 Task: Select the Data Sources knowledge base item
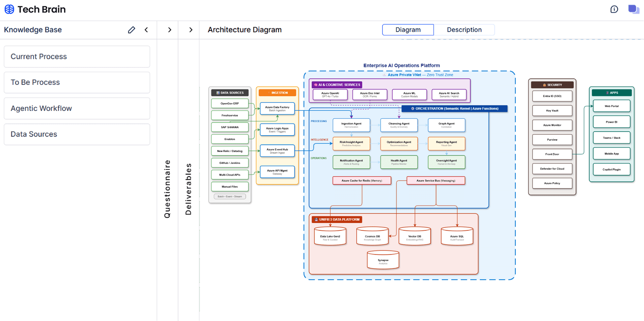[x=77, y=134]
